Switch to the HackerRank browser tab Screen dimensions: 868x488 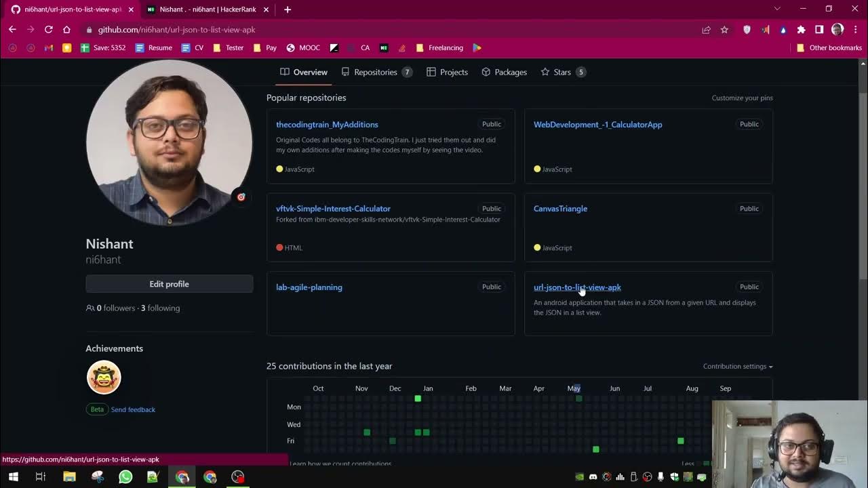click(208, 9)
